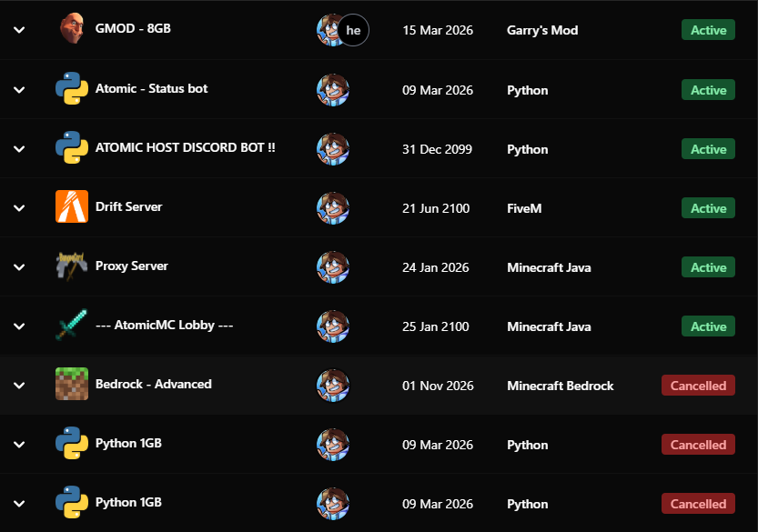Open the 'he' avatar badge on GMOD row
Image resolution: width=758 pixels, height=532 pixels.
[353, 29]
